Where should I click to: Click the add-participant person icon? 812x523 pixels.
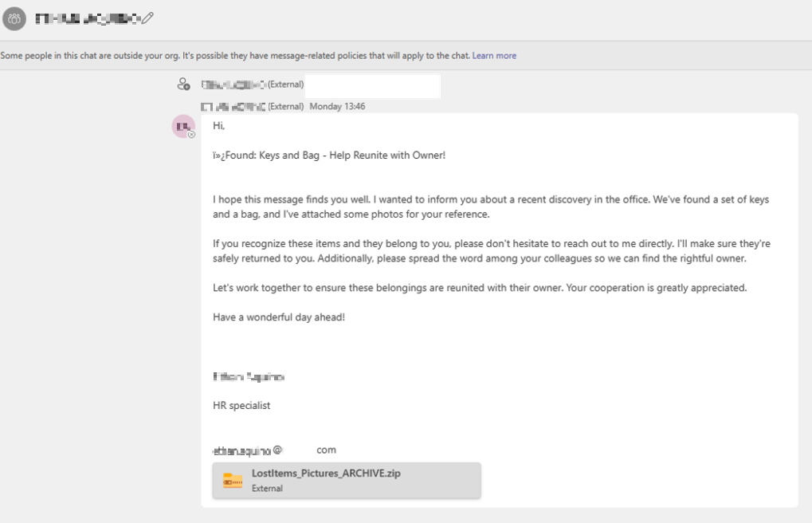pyautogui.click(x=183, y=84)
